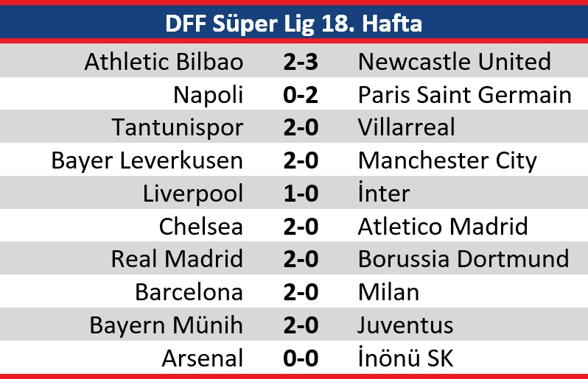Image resolution: width=588 pixels, height=379 pixels.
Task: Select the İnter team name
Action: (384, 193)
